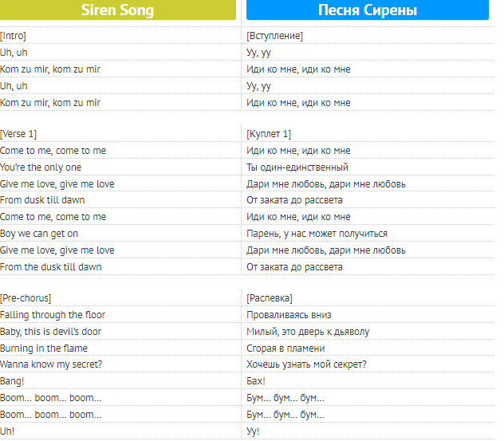Click the [Verse 1] label

(x=19, y=134)
